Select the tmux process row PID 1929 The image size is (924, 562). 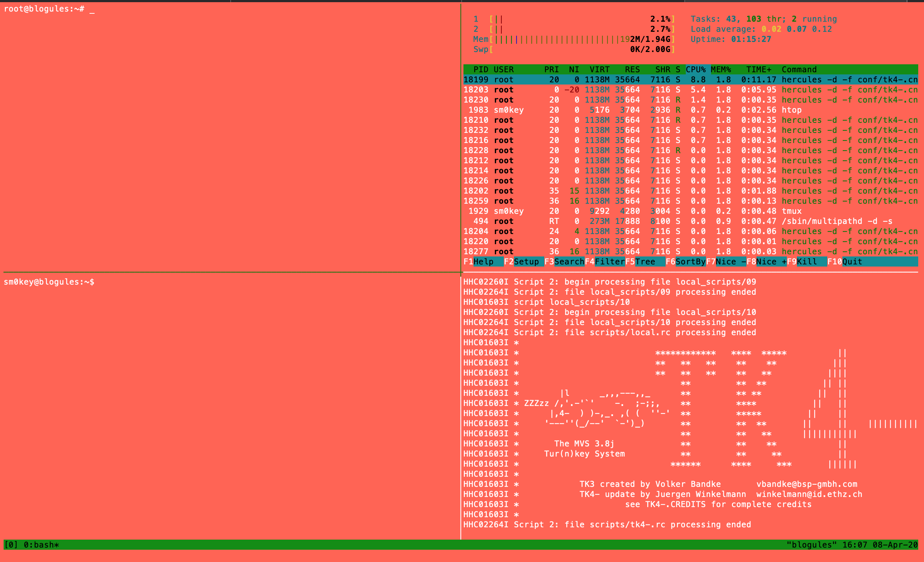691,212
